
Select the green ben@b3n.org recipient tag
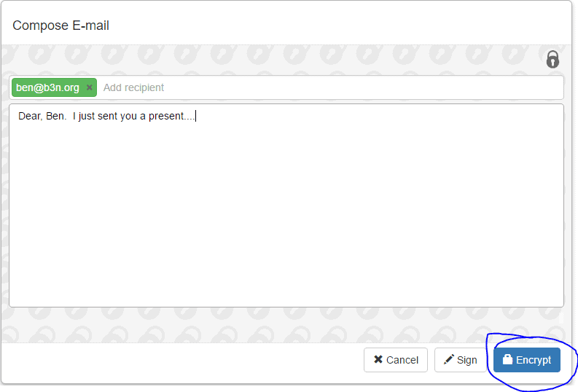point(54,87)
